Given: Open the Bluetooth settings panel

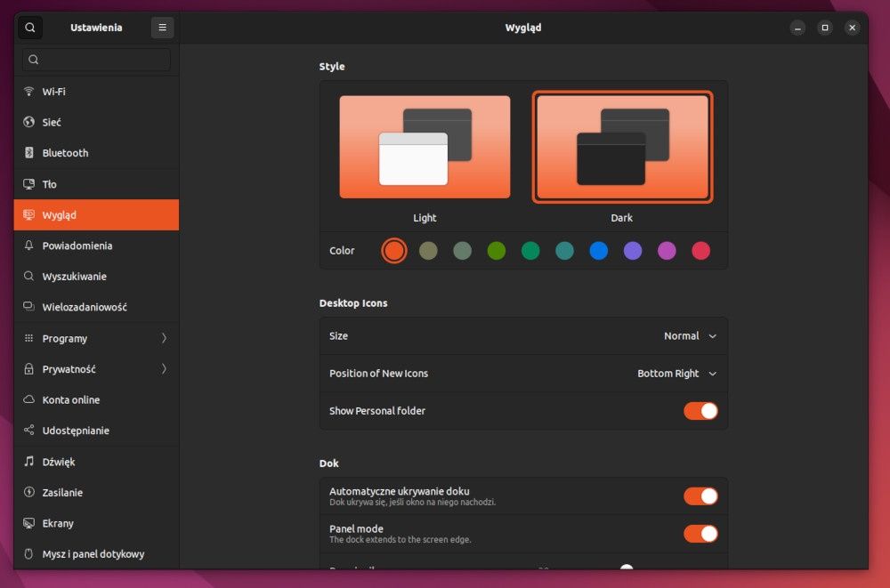Looking at the screenshot, I should (96, 153).
